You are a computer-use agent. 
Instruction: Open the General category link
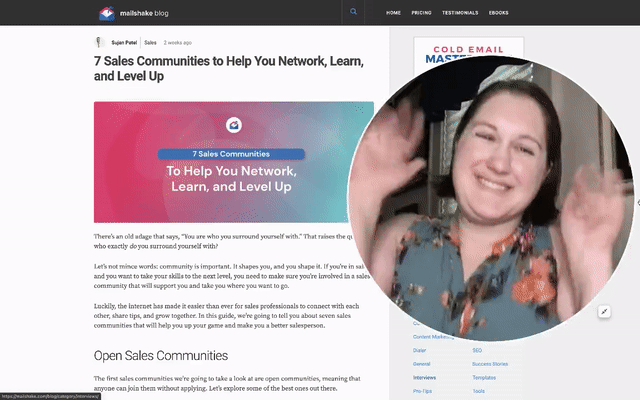(421, 364)
